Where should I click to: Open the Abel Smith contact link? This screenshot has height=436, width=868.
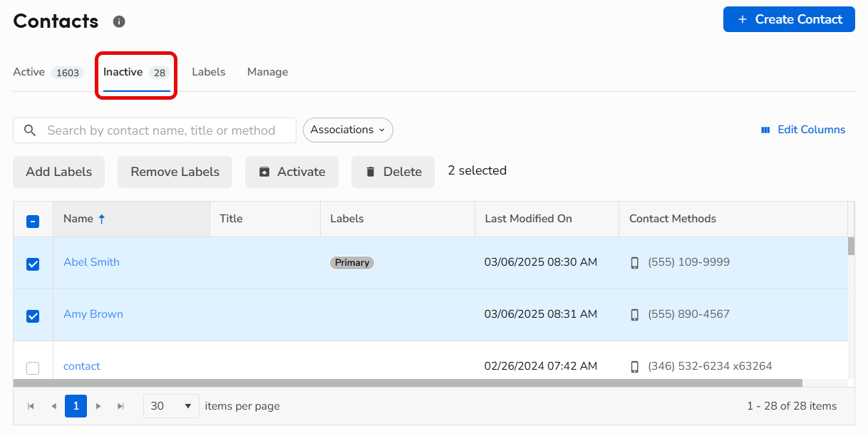pos(91,262)
